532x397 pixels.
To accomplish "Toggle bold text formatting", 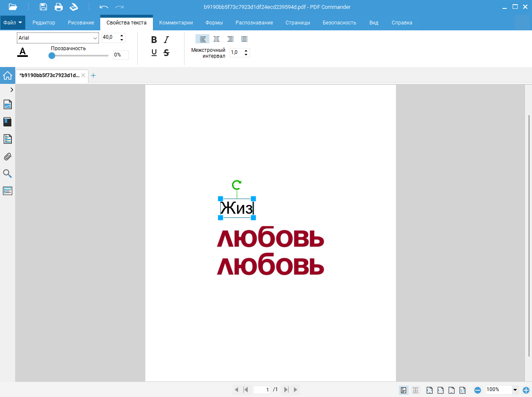I will click(154, 40).
